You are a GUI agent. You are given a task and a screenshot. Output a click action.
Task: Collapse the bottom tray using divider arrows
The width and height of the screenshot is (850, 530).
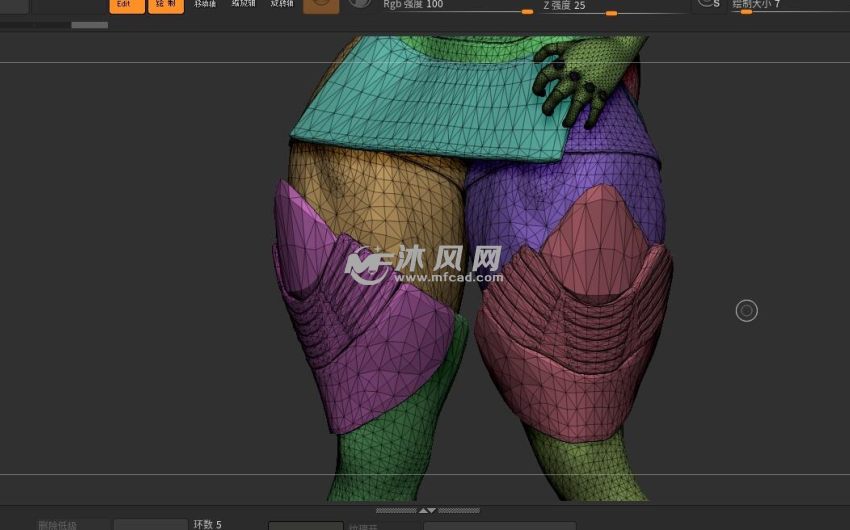coord(428,510)
